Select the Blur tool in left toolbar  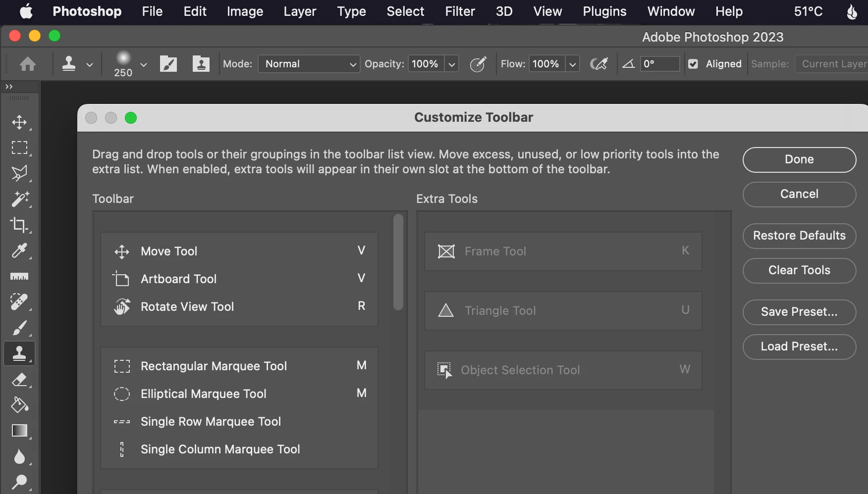tap(19, 456)
